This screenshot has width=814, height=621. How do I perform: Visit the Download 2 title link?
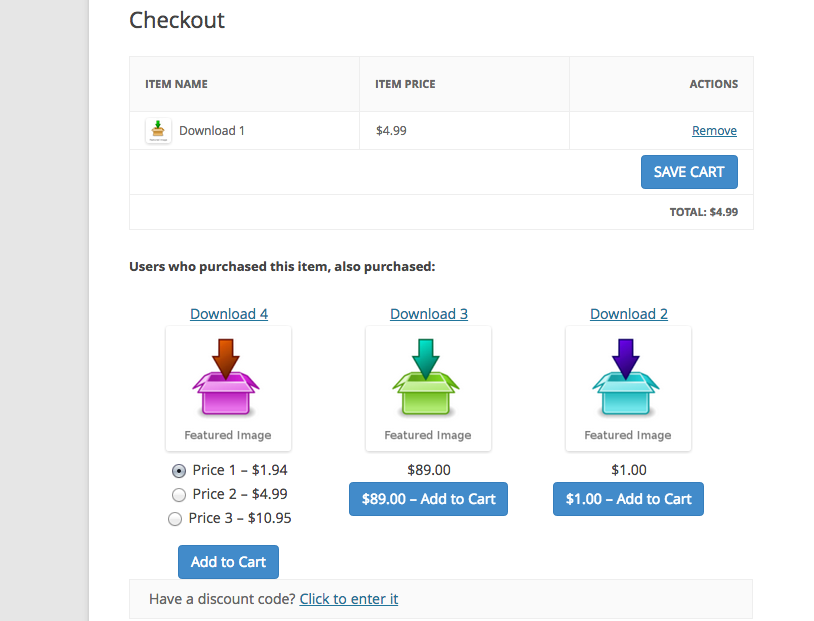[x=629, y=314]
